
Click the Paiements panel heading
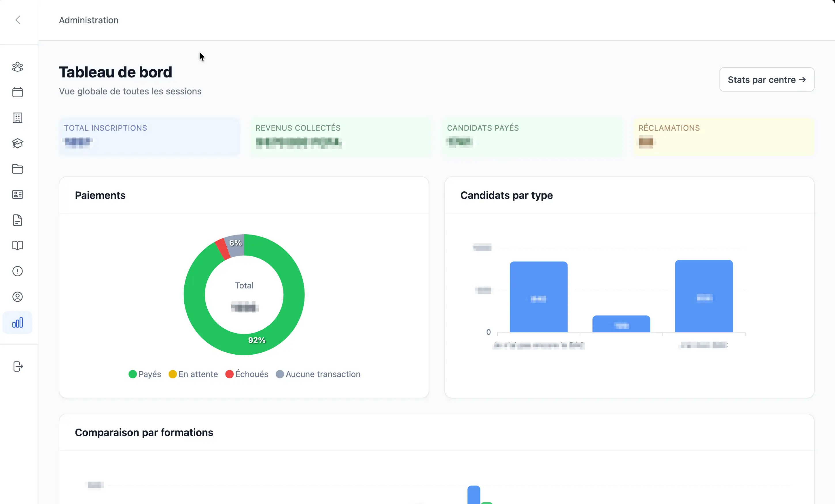(x=100, y=195)
